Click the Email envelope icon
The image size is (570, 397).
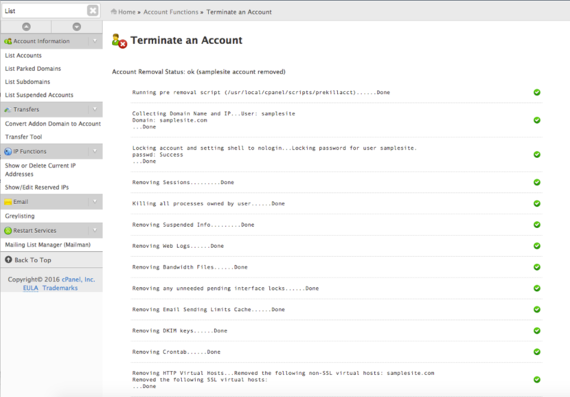(8, 202)
